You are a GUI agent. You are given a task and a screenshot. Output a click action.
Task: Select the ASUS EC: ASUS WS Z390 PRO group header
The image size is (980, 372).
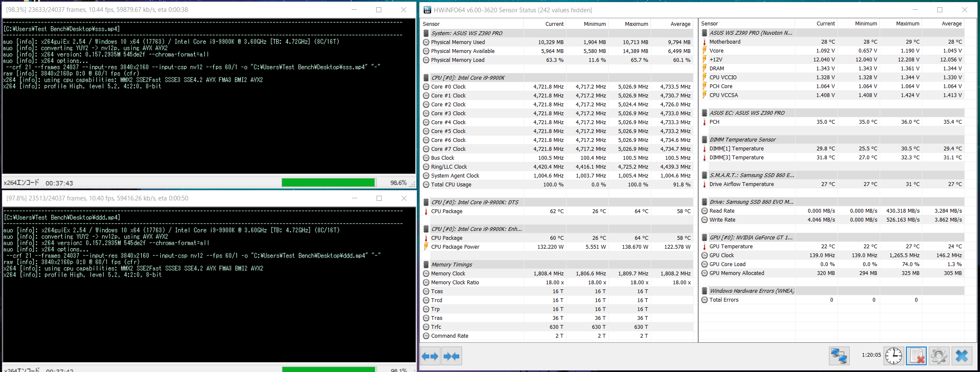click(x=832, y=113)
